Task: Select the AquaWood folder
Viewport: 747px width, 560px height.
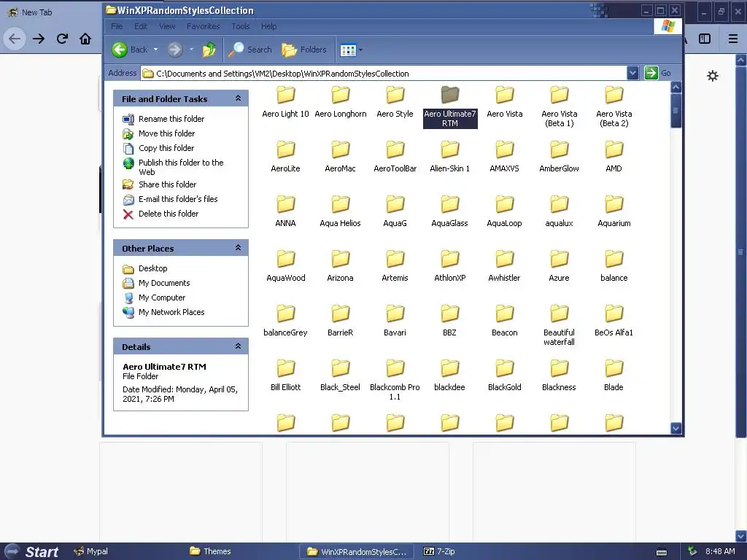Action: coord(286,267)
